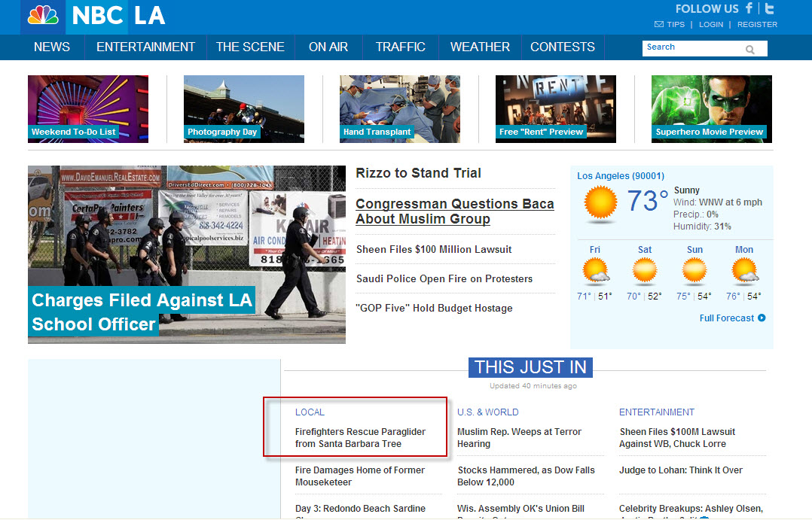
Task: Click the NBC peacock logo
Action: click(44, 16)
